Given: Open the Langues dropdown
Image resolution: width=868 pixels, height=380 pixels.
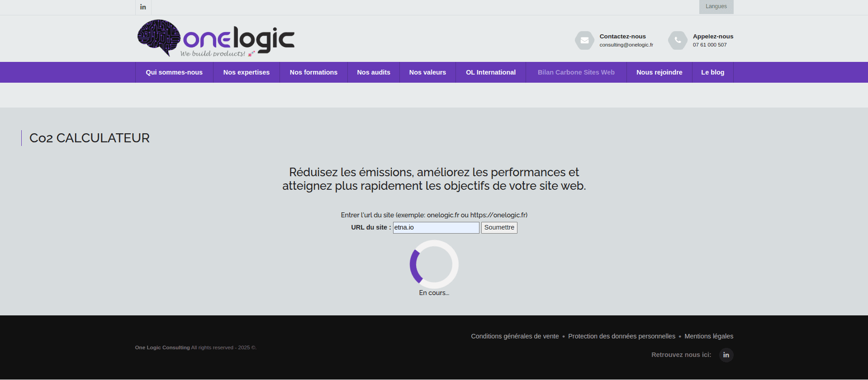Looking at the screenshot, I should coord(716,7).
